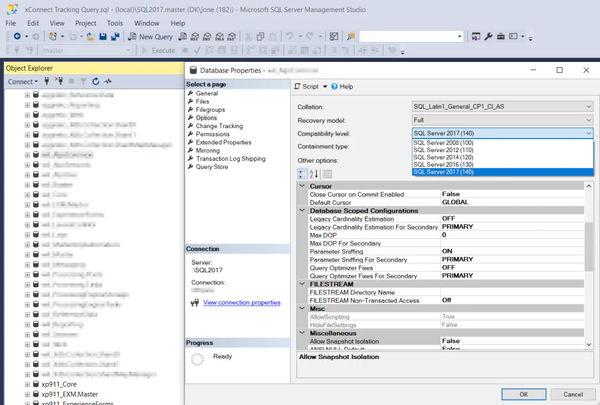Open the File menu

coord(11,23)
